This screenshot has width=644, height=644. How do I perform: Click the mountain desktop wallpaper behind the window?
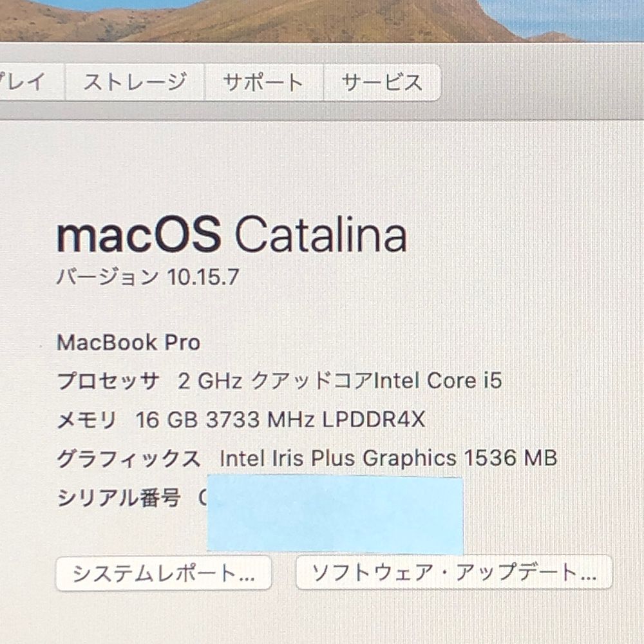click(x=322, y=20)
